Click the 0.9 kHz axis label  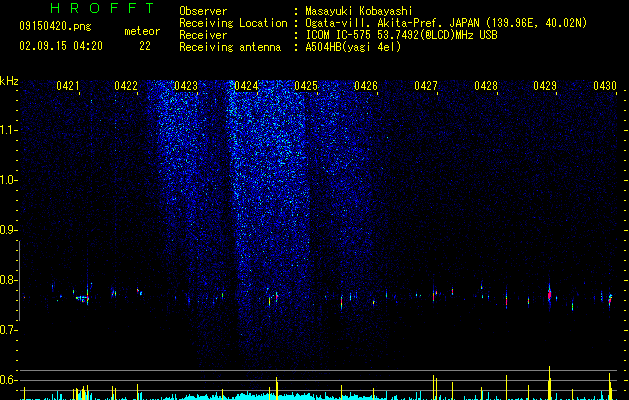[x=8, y=230]
